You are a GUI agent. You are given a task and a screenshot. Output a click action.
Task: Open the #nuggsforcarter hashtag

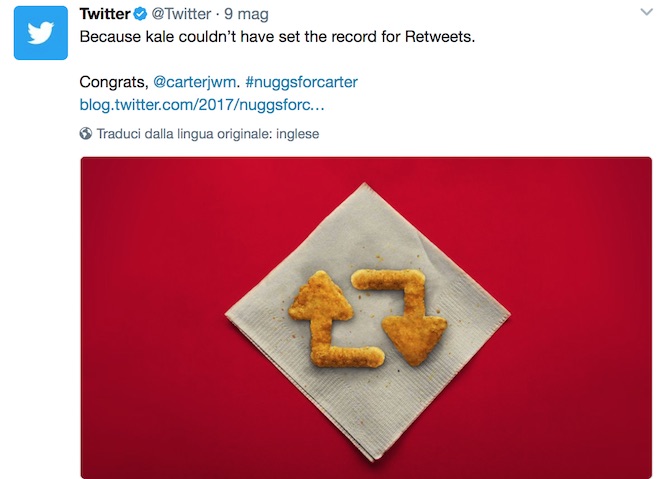pos(300,82)
